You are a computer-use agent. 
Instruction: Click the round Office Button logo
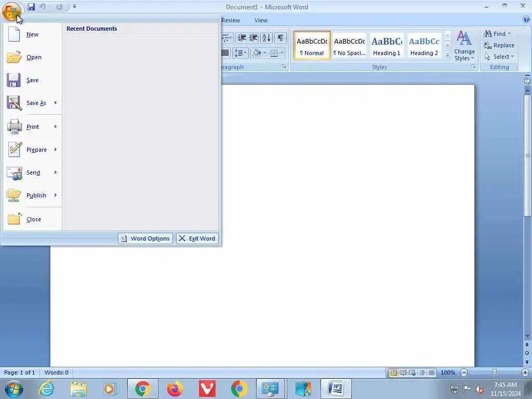(11, 11)
